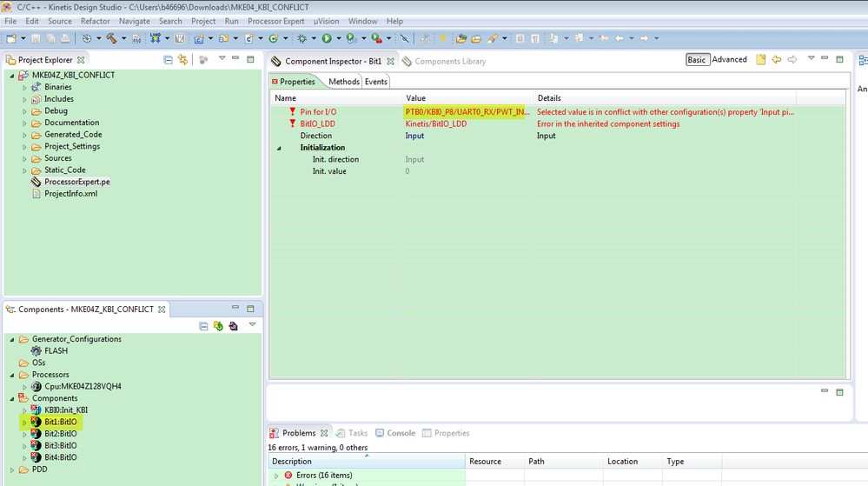
Task: Switch to the Events tab
Action: tap(376, 82)
